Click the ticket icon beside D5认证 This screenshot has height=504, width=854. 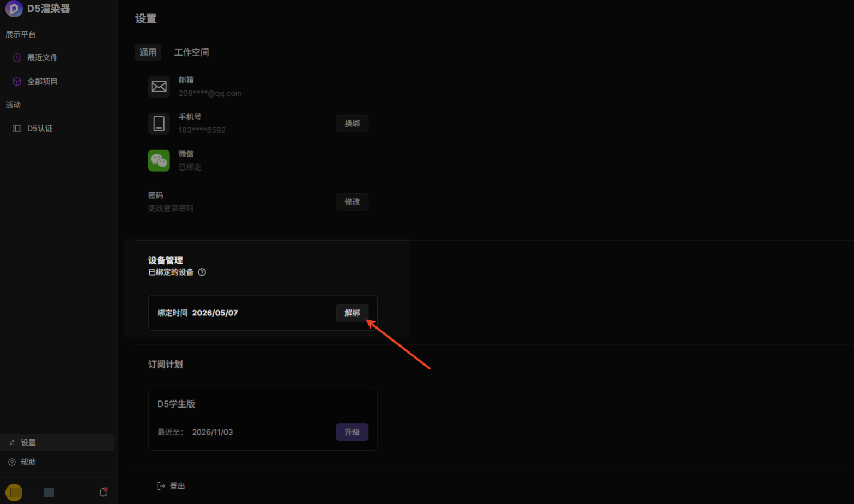click(x=17, y=129)
